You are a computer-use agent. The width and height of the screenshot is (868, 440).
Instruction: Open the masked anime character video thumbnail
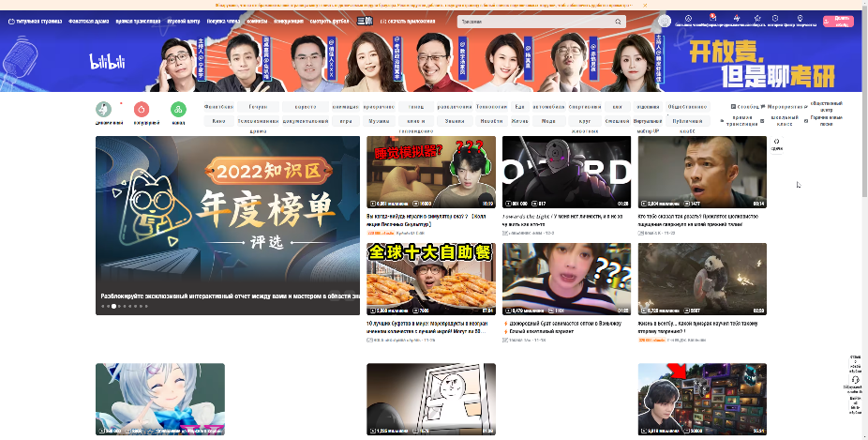[x=566, y=173]
